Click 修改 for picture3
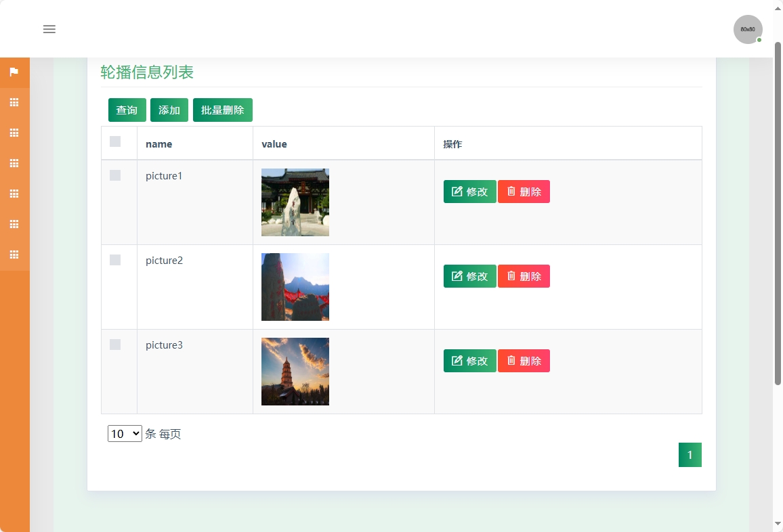 click(x=470, y=361)
